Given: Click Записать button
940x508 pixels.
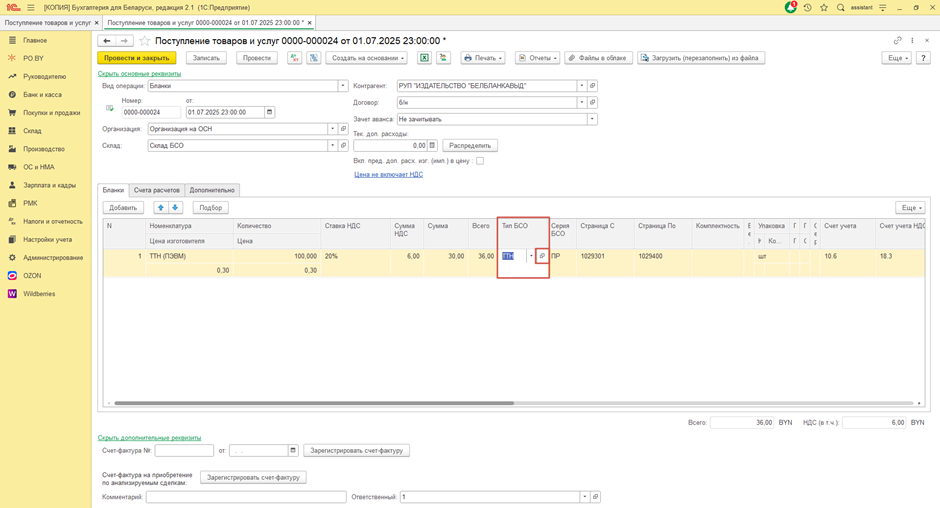Looking at the screenshot, I should (x=206, y=58).
